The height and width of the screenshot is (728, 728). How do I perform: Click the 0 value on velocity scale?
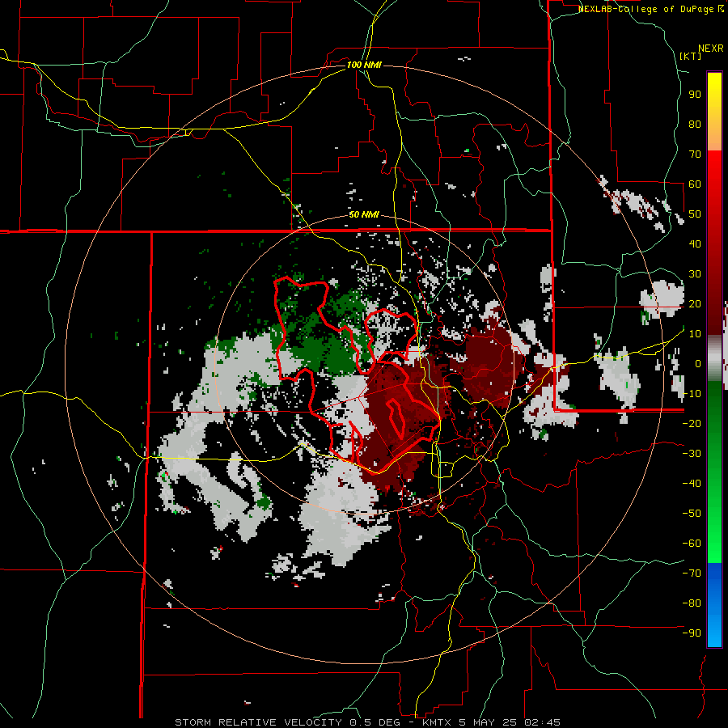tap(698, 364)
